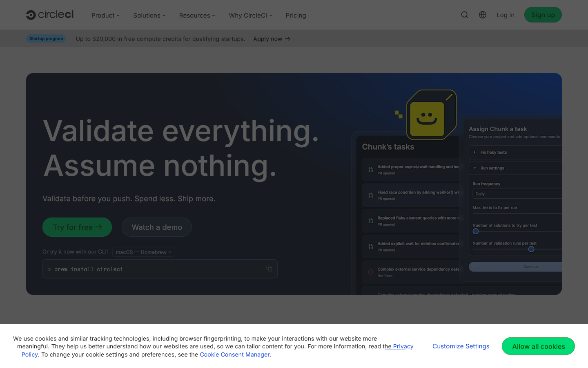
Task: Open the Run frequency Daily dropdown
Action: click(517, 194)
